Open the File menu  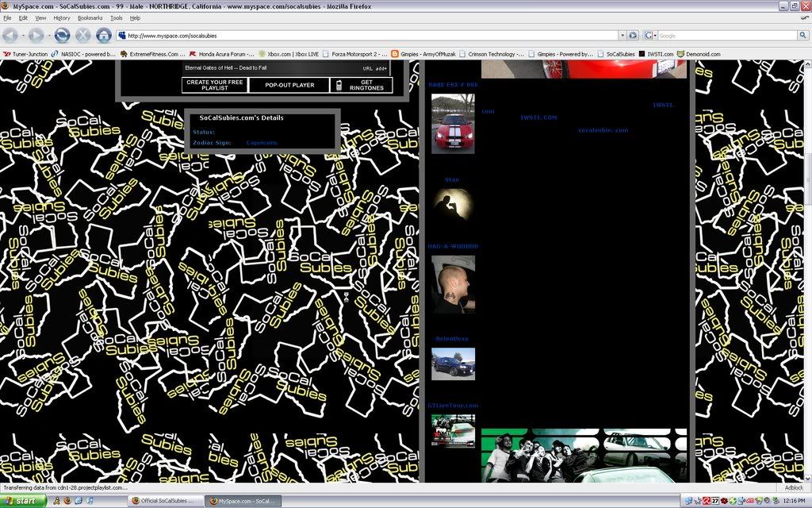click(x=7, y=17)
